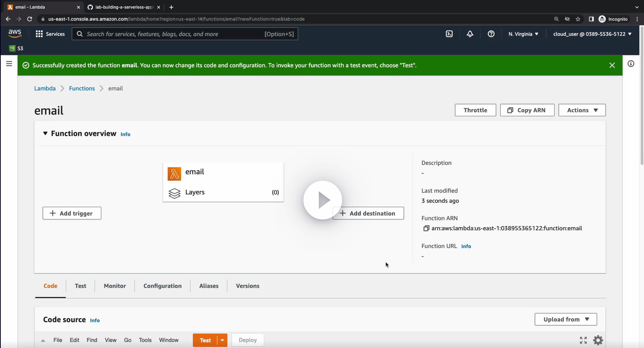Image resolution: width=644 pixels, height=348 pixels.
Task: Open the Services grid menu
Action: tap(50, 34)
